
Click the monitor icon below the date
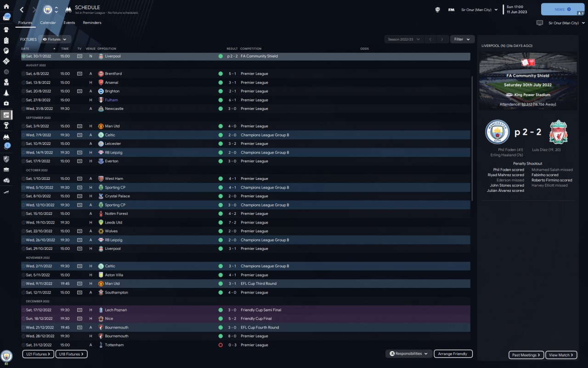pos(540,23)
